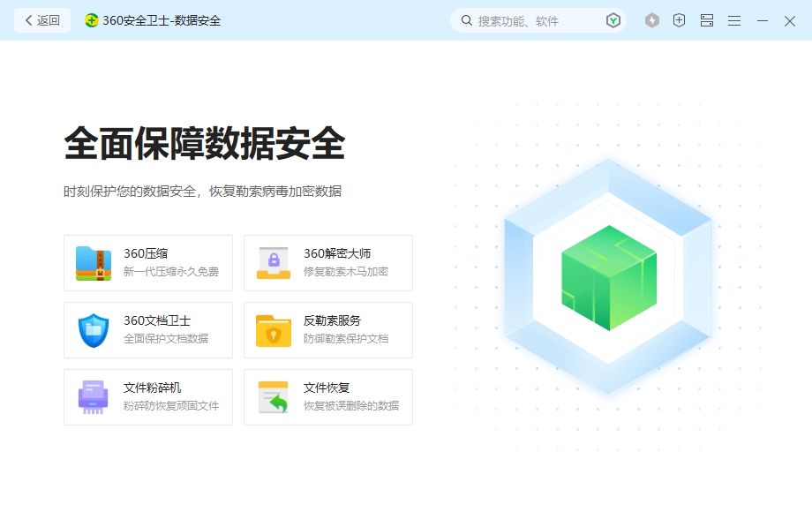The image size is (812, 512).
Task: Click the 恢复被误删除的数据 description text
Action: pos(351,406)
